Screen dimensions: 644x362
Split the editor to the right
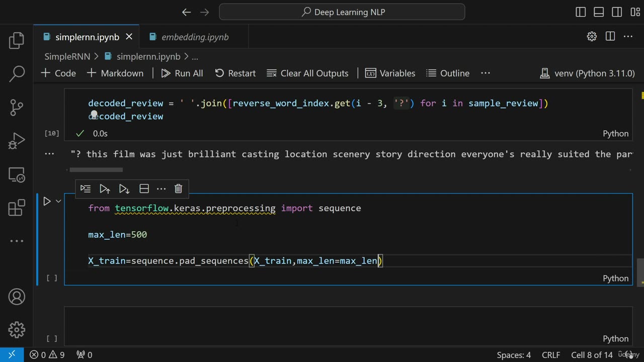coord(610,36)
